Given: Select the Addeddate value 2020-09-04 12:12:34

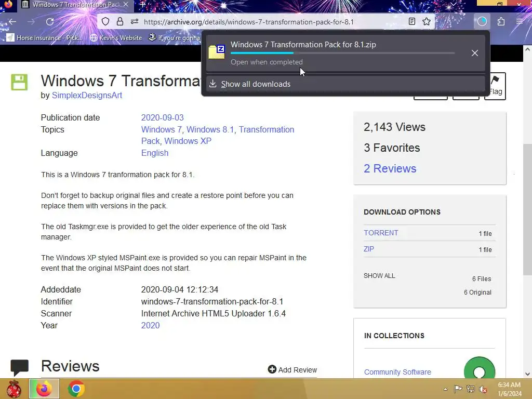Looking at the screenshot, I should (x=179, y=289).
